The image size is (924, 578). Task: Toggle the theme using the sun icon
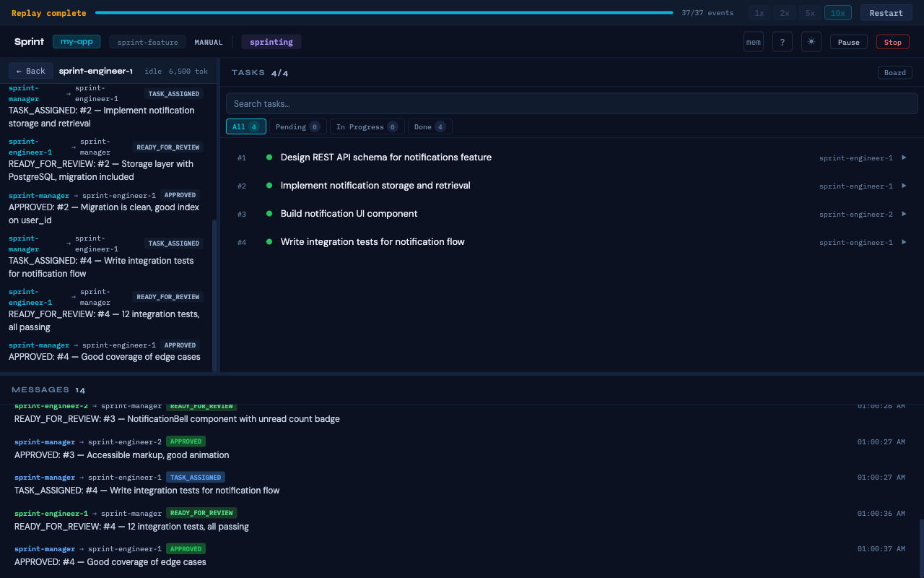pyautogui.click(x=811, y=41)
